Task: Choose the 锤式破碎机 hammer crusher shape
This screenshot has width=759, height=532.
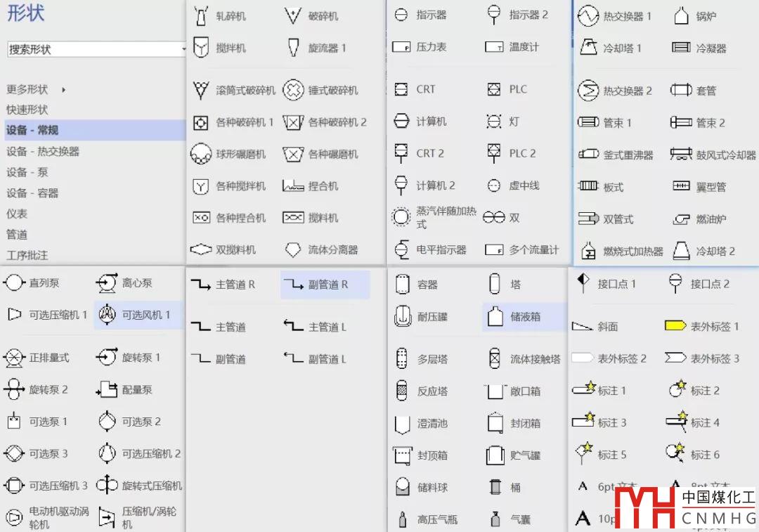Action: point(322,90)
